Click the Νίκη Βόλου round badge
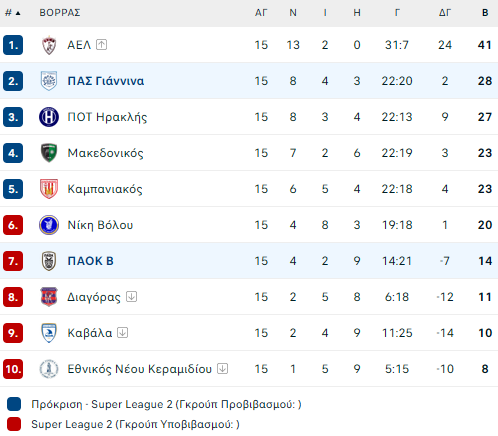Screen dimensions: 498x436 (49, 225)
